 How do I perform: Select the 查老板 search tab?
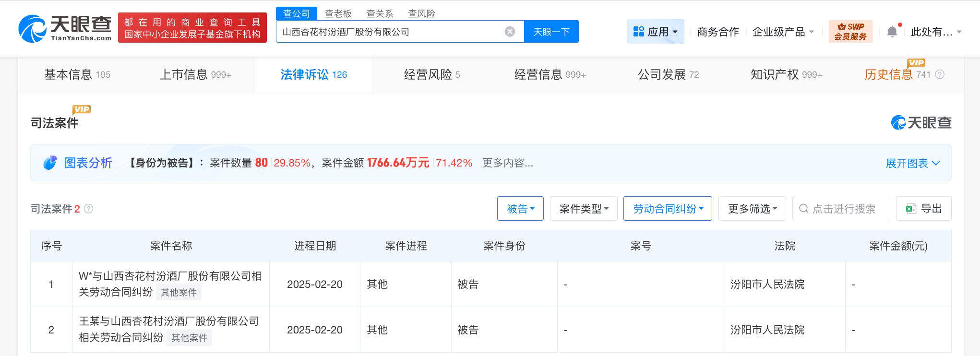point(338,13)
